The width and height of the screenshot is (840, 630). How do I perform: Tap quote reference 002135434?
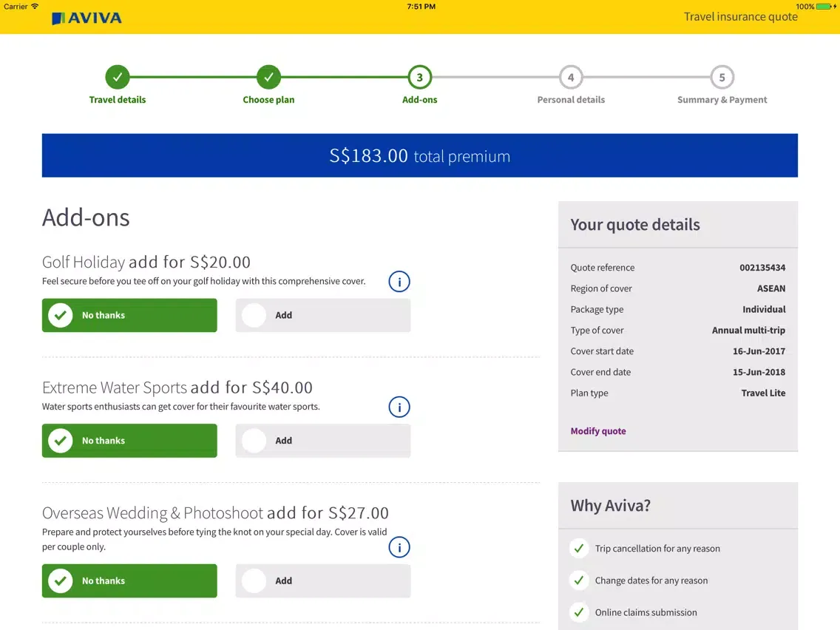(x=762, y=268)
